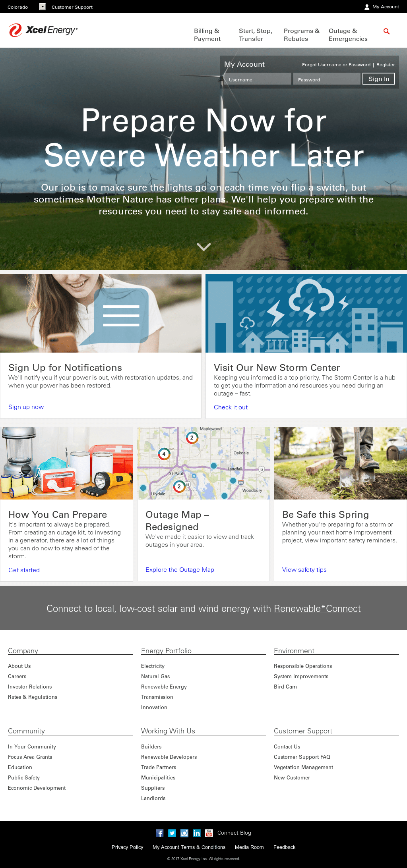The height and width of the screenshot is (868, 407).
Task: Click Investor Relations footer link
Action: click(30, 687)
